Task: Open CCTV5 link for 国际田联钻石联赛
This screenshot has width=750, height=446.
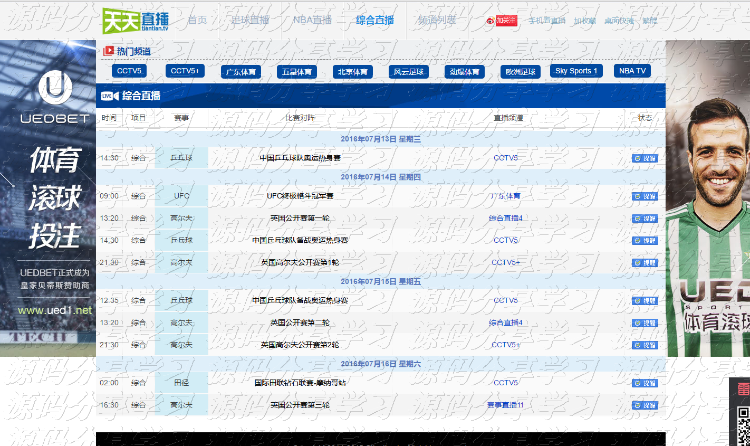Action: (506, 383)
